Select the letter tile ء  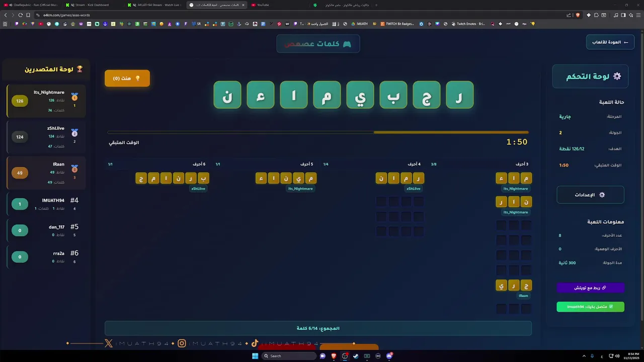[261, 95]
